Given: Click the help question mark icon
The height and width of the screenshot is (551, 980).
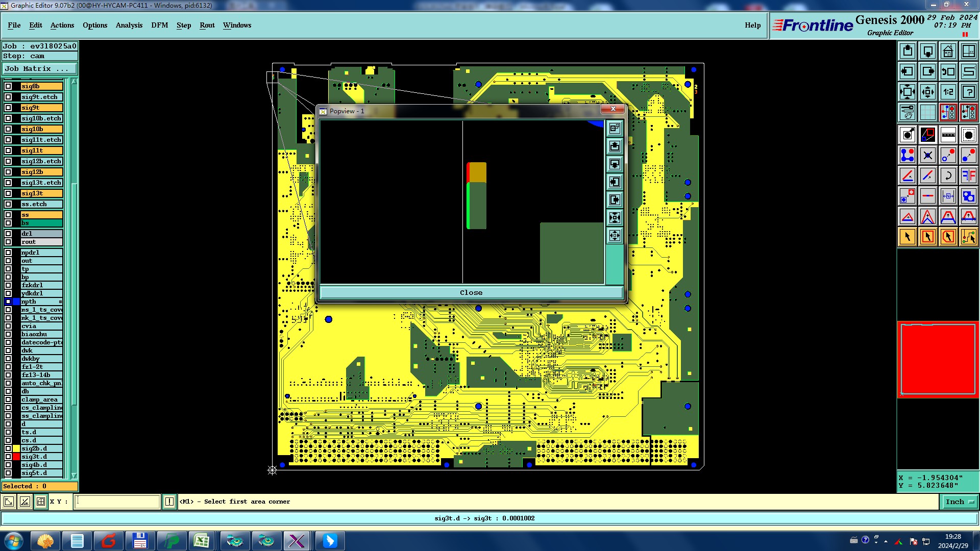Looking at the screenshot, I should click(x=968, y=92).
